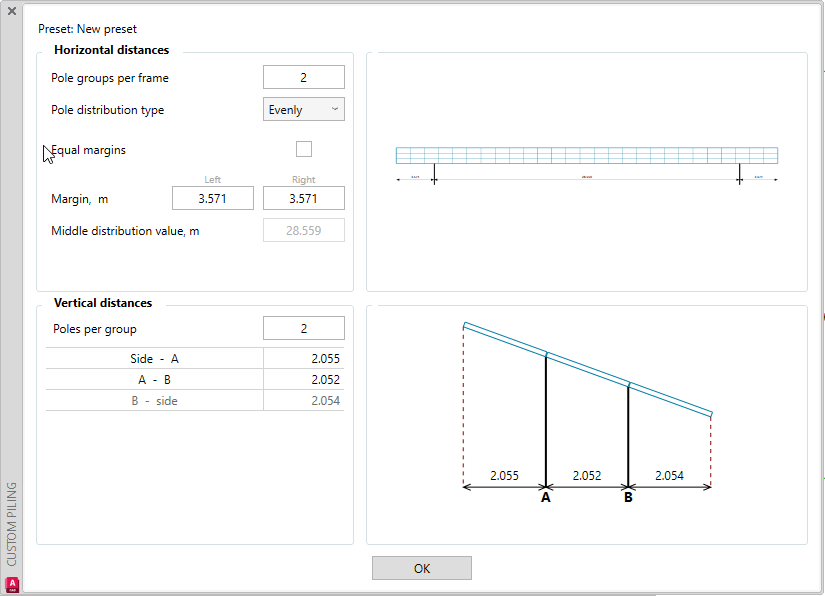Select the Side - A value 2.055 cell
Screen dimensions: 825x596
coord(304,358)
